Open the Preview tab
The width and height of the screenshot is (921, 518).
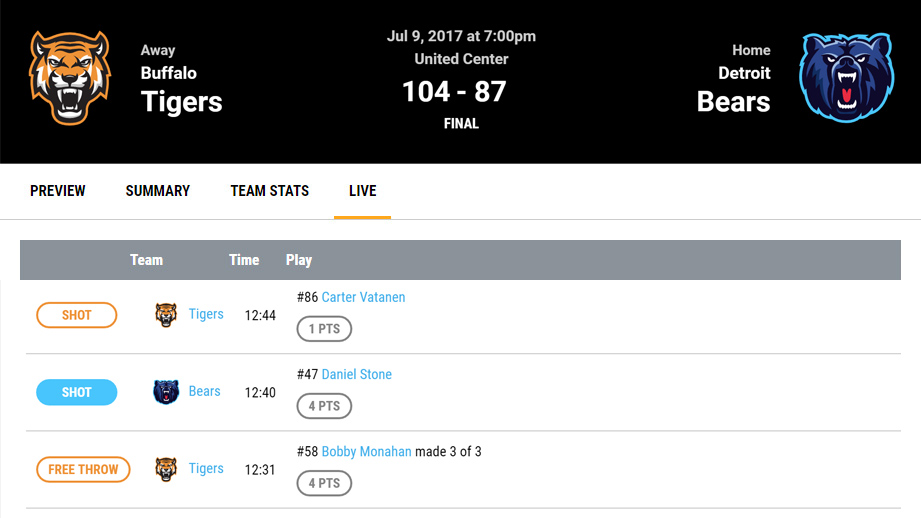pyautogui.click(x=58, y=191)
